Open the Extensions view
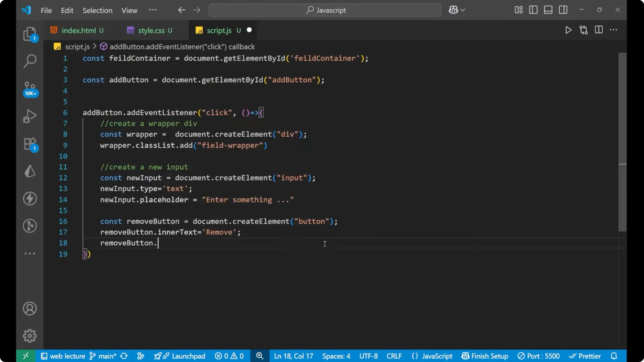Viewport: 644px width, 362px height. point(30,144)
